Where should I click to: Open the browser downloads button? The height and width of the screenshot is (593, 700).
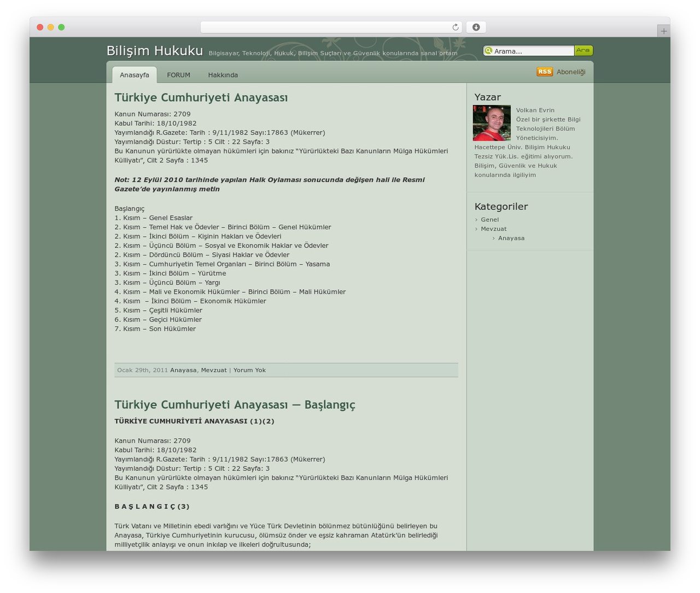[x=476, y=27]
